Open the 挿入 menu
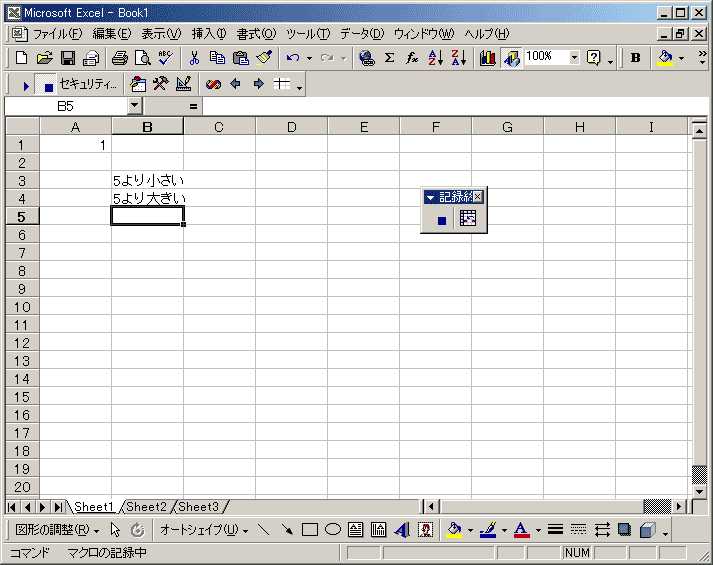713x565 pixels. click(209, 34)
